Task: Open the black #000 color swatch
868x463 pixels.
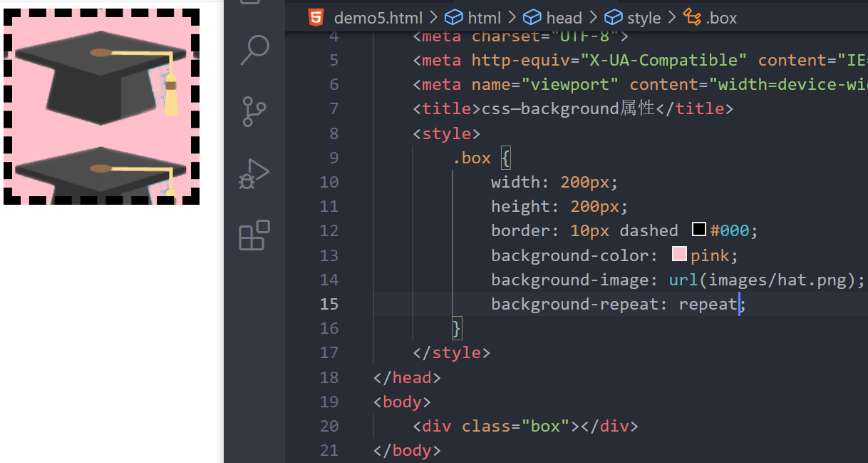Action: tap(699, 230)
